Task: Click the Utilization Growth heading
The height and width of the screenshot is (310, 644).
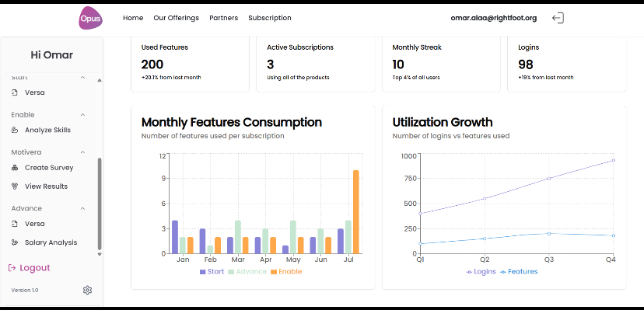Action: coord(443,122)
